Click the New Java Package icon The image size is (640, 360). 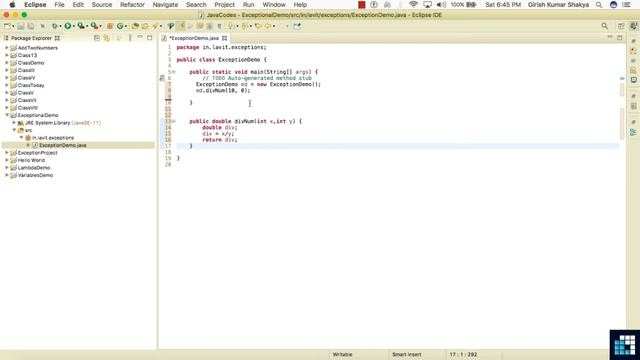click(x=110, y=26)
